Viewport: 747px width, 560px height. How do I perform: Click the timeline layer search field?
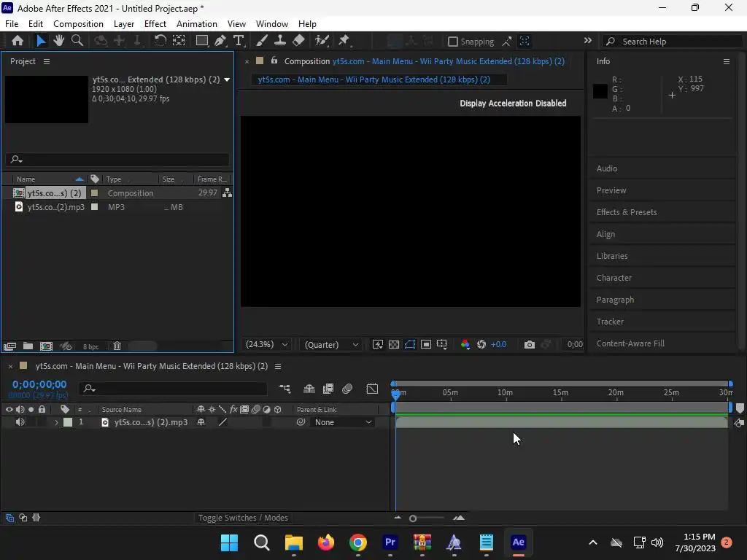(x=173, y=389)
